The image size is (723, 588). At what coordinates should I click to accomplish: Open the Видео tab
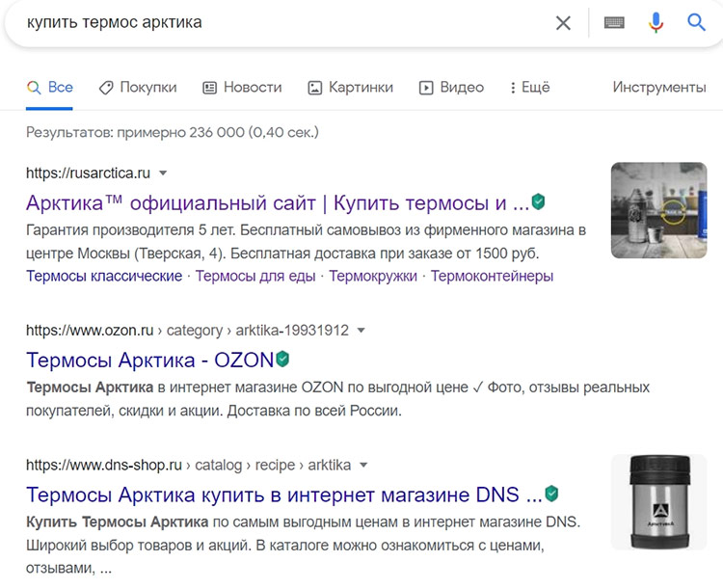[x=451, y=87]
